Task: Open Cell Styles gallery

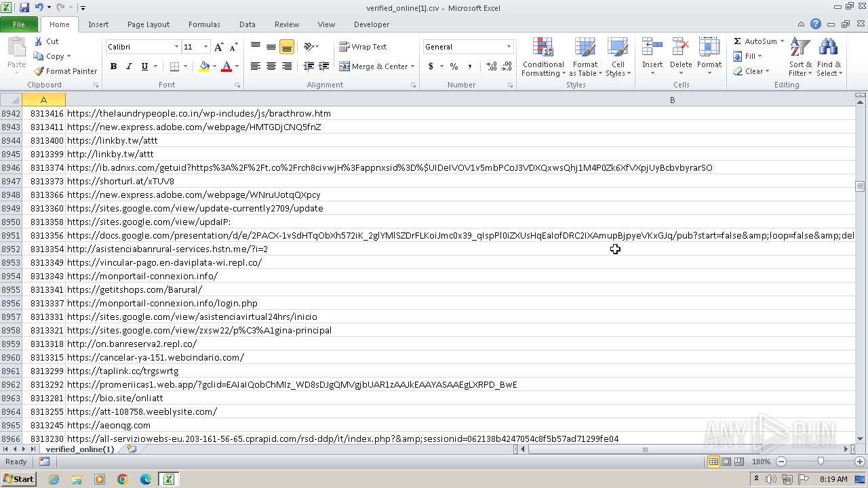Action: coord(618,57)
